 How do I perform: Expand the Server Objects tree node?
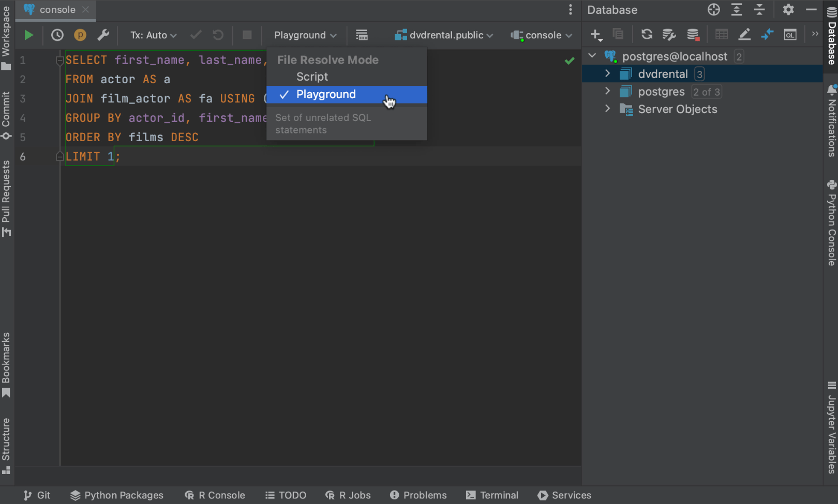(608, 109)
